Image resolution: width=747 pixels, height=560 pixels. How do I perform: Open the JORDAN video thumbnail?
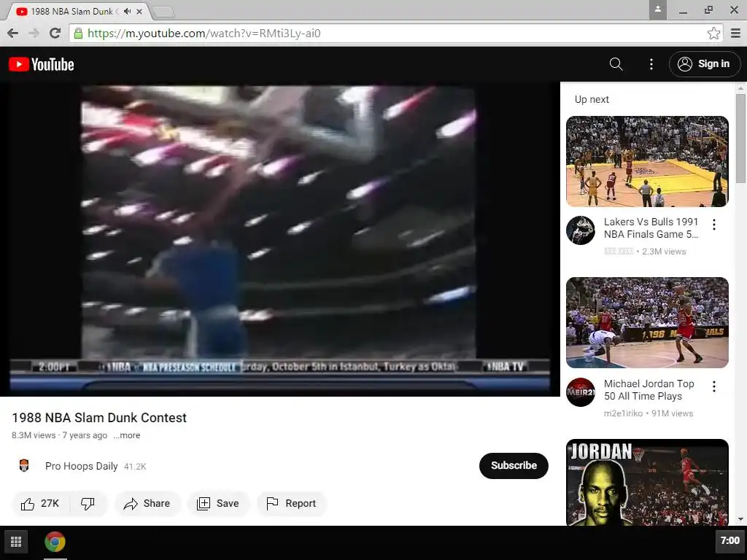pos(647,483)
